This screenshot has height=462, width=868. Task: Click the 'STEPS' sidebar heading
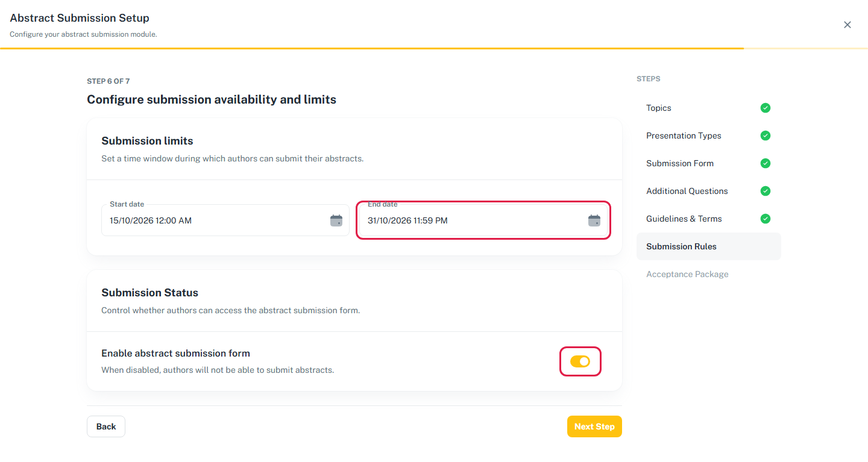(x=649, y=79)
